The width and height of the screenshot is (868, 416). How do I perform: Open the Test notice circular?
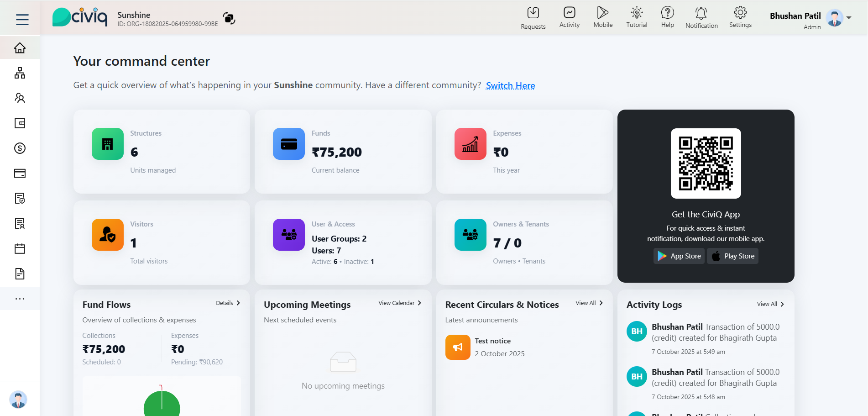tap(492, 341)
